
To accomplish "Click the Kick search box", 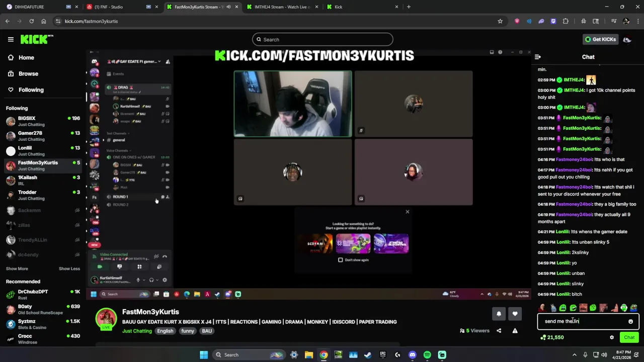I will tap(323, 39).
